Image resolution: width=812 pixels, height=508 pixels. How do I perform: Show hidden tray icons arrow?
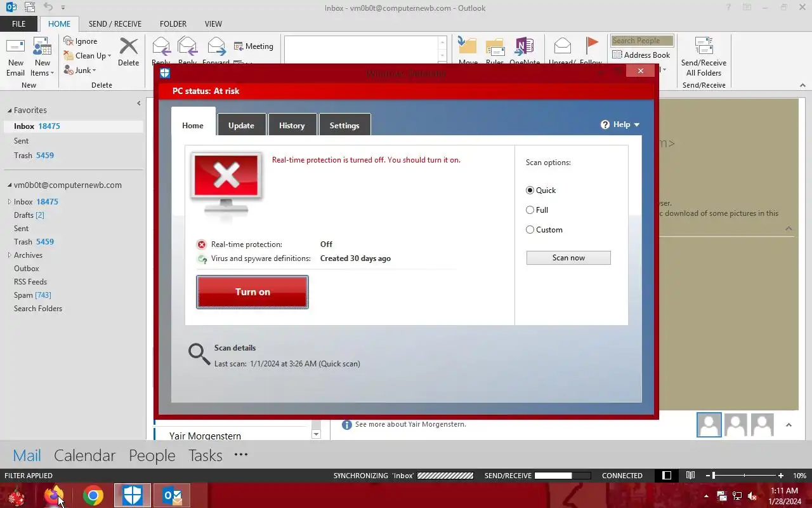[x=706, y=496]
